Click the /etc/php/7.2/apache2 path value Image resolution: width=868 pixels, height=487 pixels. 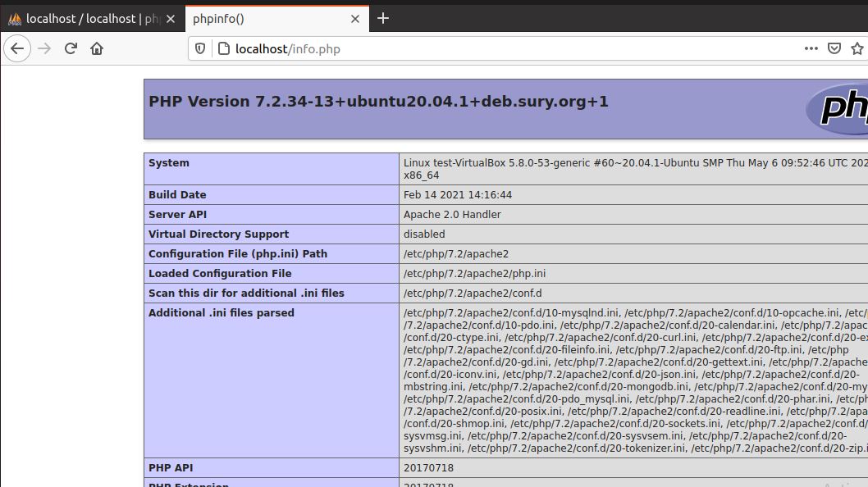pyautogui.click(x=455, y=254)
